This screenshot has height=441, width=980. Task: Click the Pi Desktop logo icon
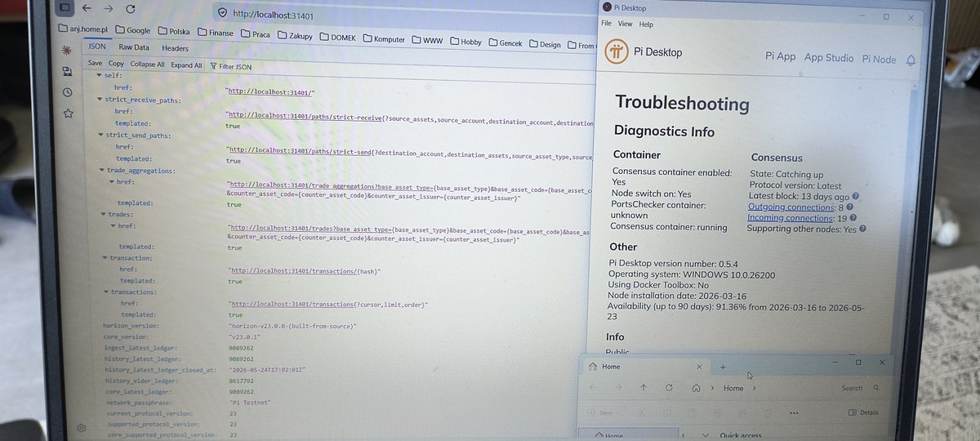617,52
